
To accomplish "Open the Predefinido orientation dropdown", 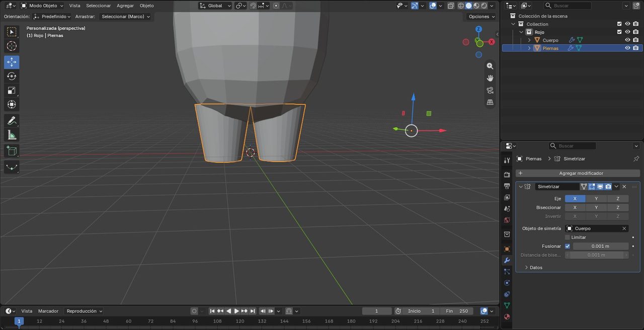I will [52, 17].
